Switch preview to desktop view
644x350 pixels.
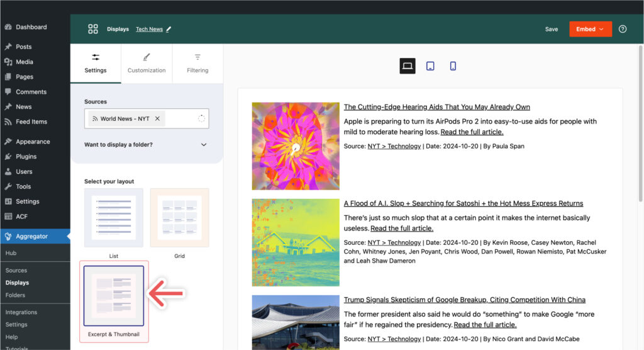tap(408, 66)
